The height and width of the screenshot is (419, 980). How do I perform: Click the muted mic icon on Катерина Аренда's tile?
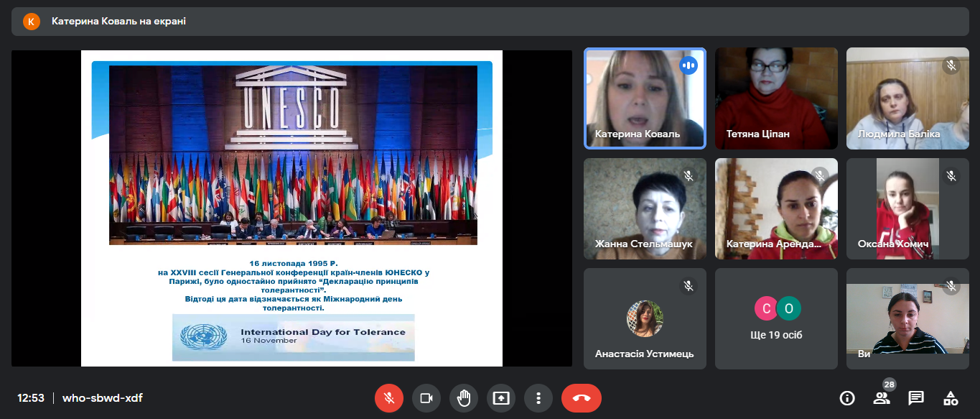[x=820, y=176]
